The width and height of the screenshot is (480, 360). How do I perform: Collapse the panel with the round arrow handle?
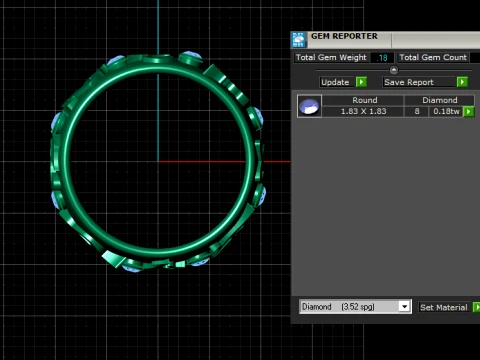click(x=394, y=70)
